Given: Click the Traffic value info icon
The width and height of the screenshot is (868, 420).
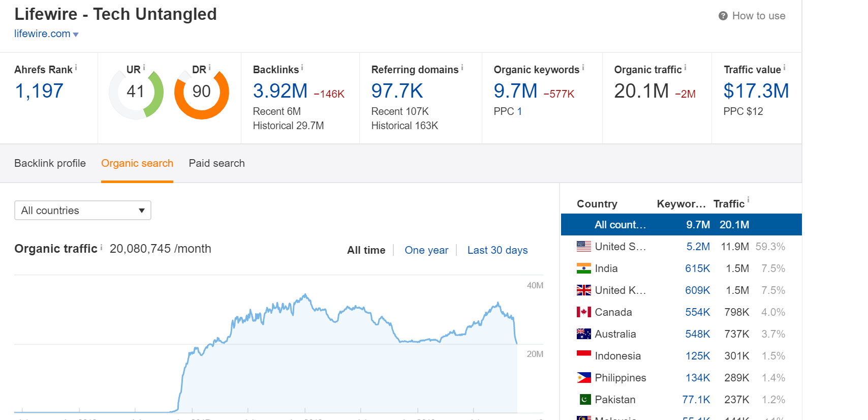Looking at the screenshot, I should (784, 67).
